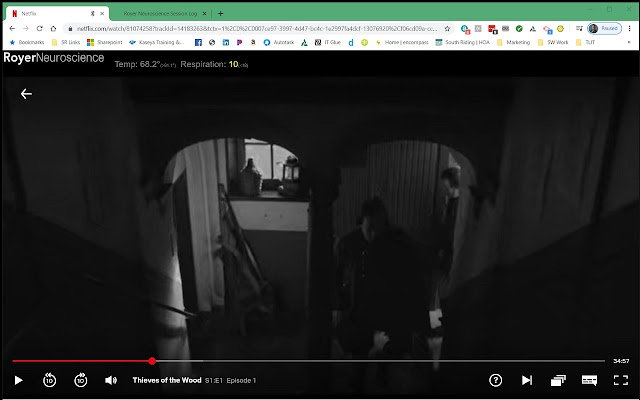Enter fullscreen mode in Netflix player
This screenshot has width=640, height=400.
click(x=621, y=380)
